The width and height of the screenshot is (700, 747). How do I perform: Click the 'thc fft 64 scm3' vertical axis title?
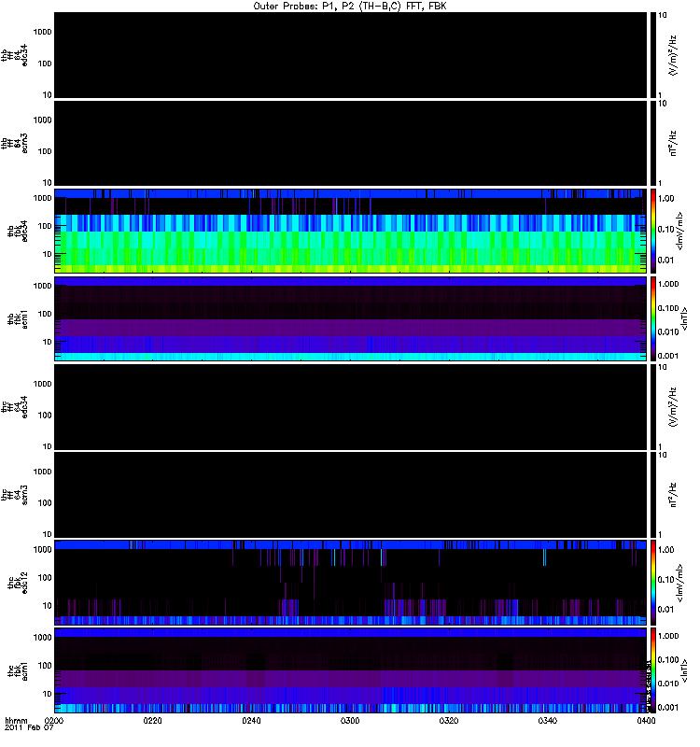pyautogui.click(x=14, y=495)
